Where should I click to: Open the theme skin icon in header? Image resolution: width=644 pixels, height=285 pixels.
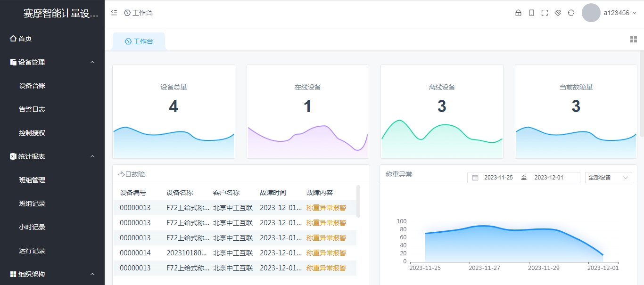558,13
